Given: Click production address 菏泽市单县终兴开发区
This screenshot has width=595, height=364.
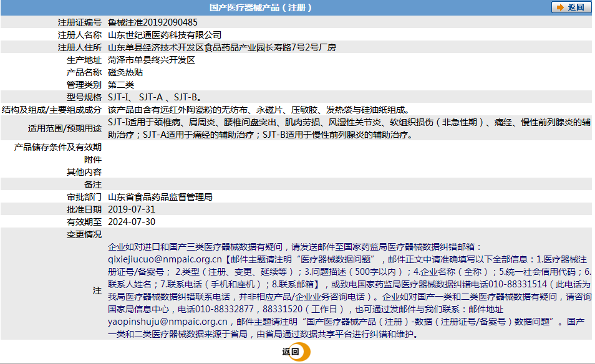Looking at the screenshot, I should pyautogui.click(x=152, y=60).
